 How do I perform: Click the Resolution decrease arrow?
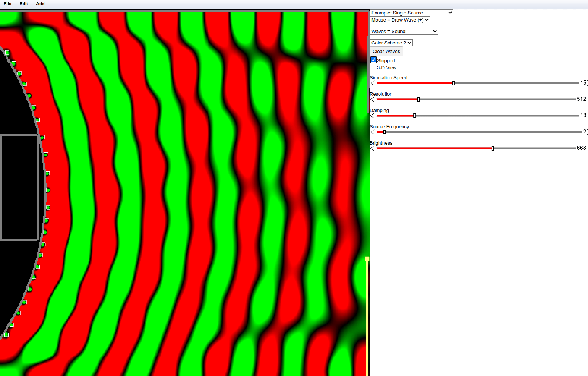(373, 99)
